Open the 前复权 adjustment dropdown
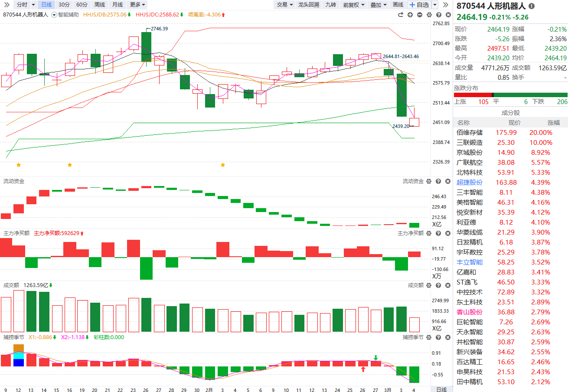The image size is (568, 392). click(353, 5)
